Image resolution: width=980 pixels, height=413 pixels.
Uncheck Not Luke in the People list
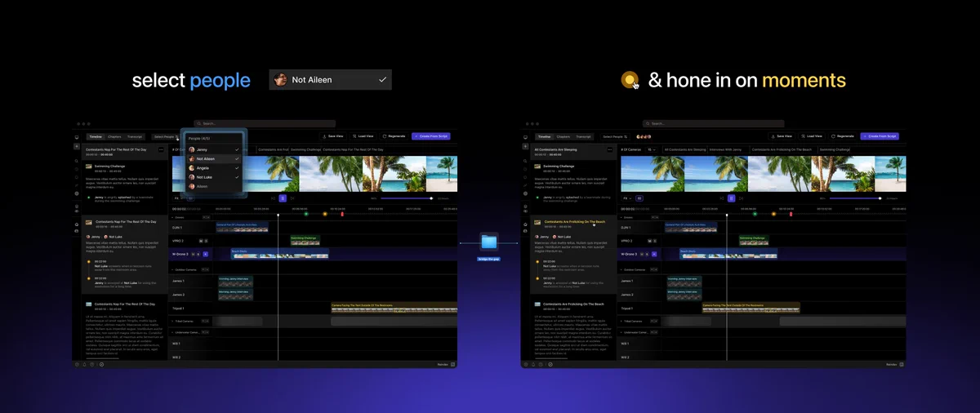coord(215,177)
